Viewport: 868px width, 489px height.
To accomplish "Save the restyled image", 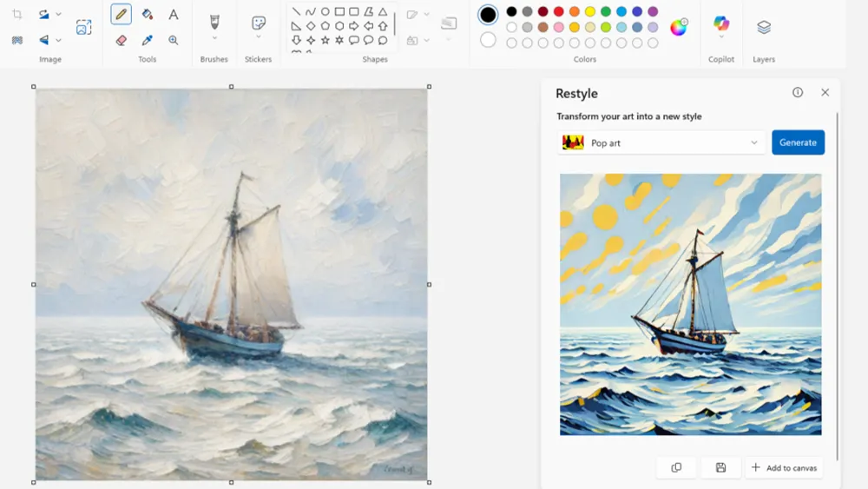I will [720, 467].
